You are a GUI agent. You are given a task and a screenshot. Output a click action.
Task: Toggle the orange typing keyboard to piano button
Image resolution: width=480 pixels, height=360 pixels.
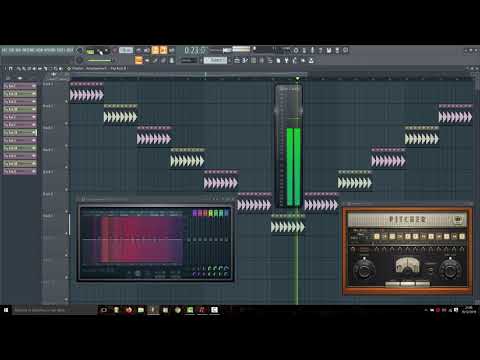click(139, 60)
